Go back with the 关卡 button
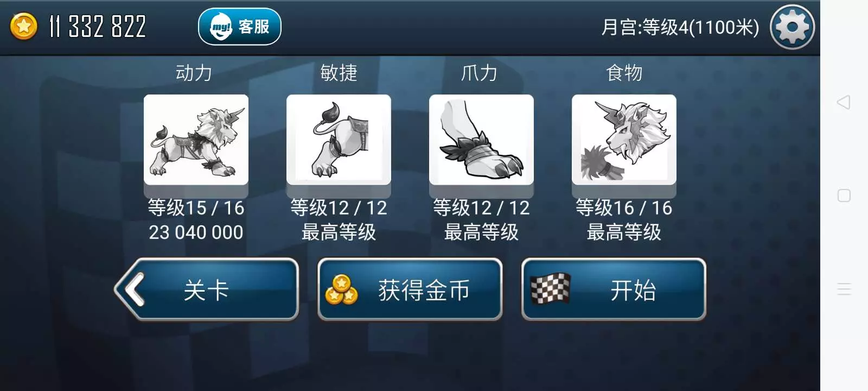Viewport: 868px width, 391px height. (x=207, y=289)
